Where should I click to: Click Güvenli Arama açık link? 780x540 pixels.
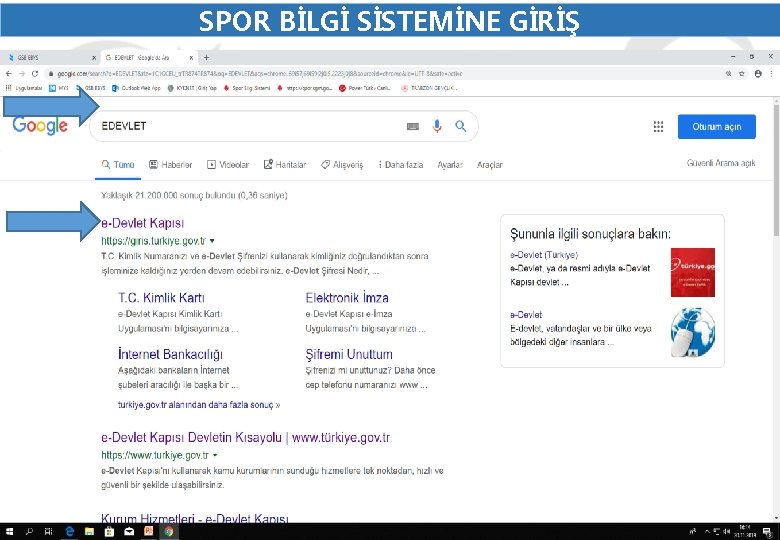(x=721, y=163)
